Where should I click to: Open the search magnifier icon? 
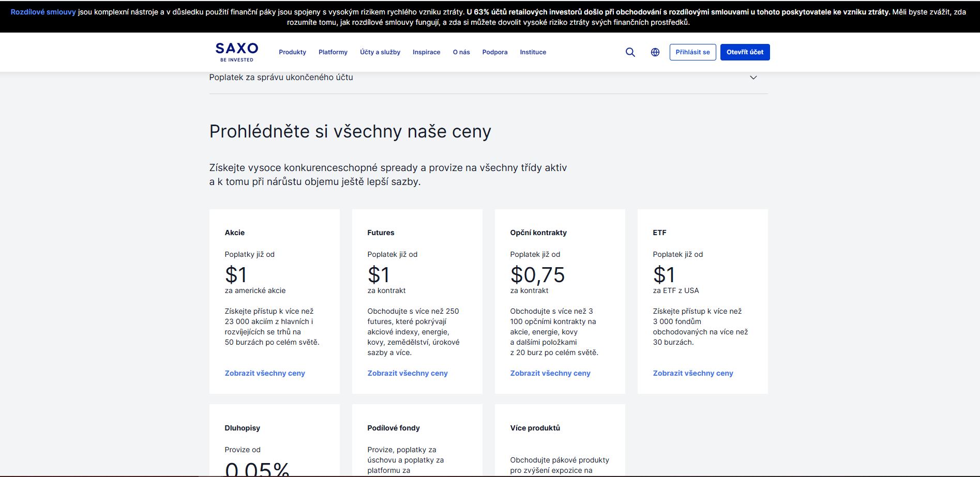point(630,52)
